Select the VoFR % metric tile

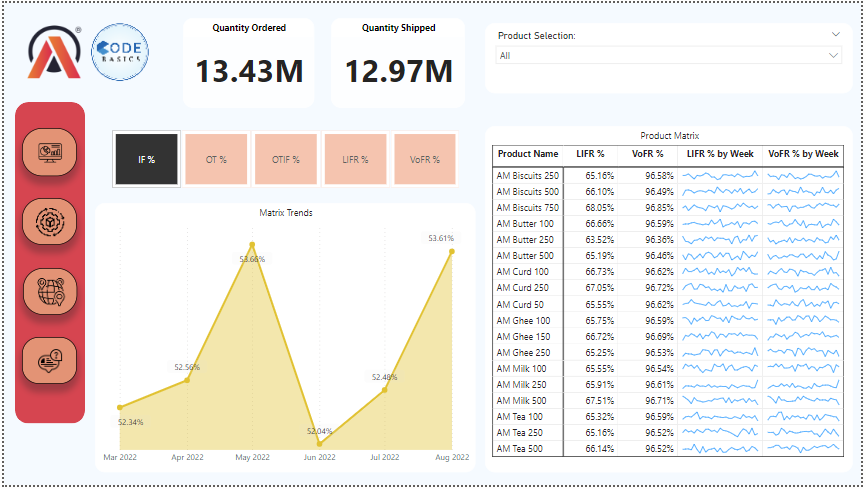pyautogui.click(x=425, y=159)
